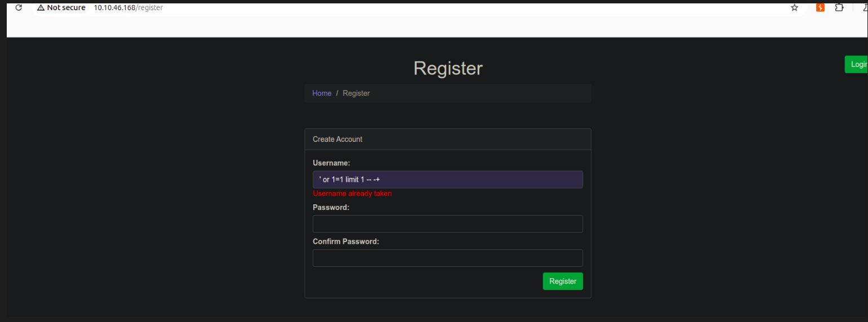Click the Not secure warning triangle icon
The image size is (868, 322).
41,8
